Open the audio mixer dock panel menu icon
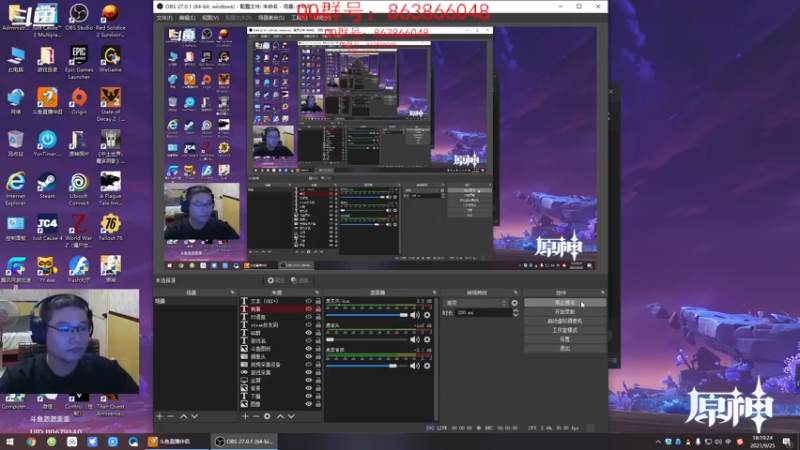This screenshot has width=800, height=450. pyautogui.click(x=435, y=292)
